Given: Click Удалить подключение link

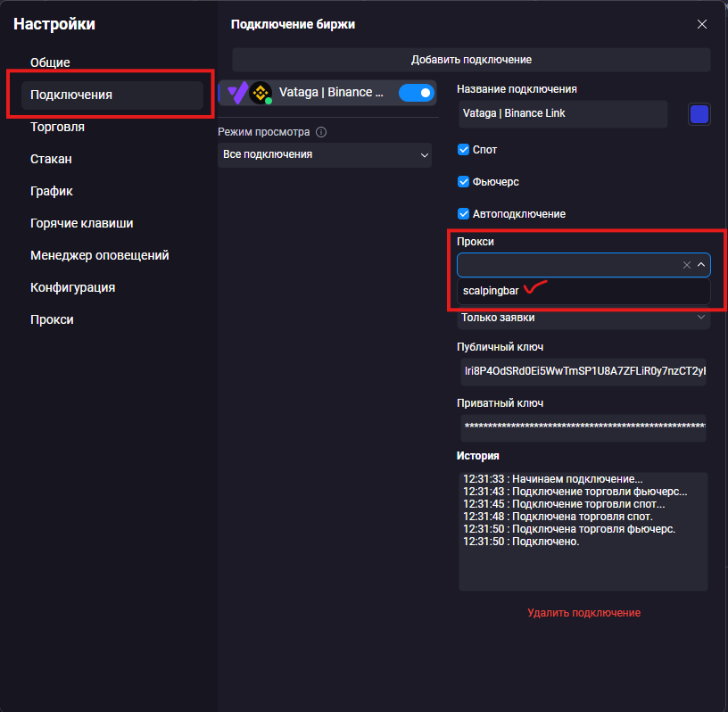Looking at the screenshot, I should [x=583, y=613].
